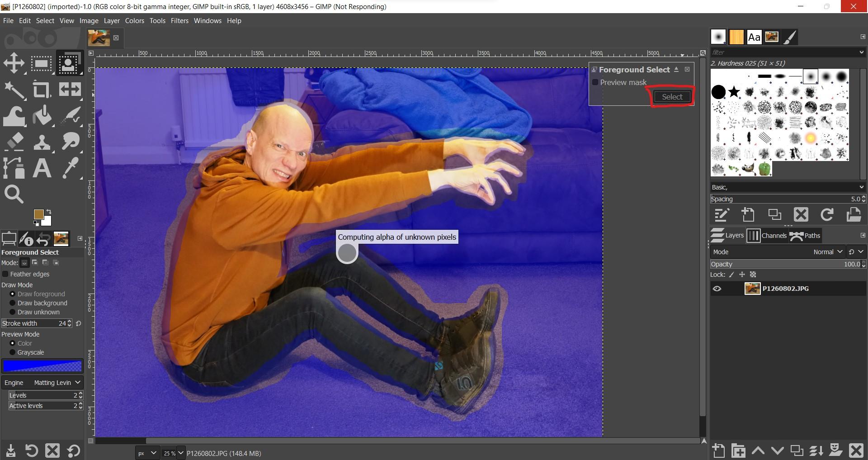
Task: Choose the Zoom tool
Action: (x=14, y=194)
